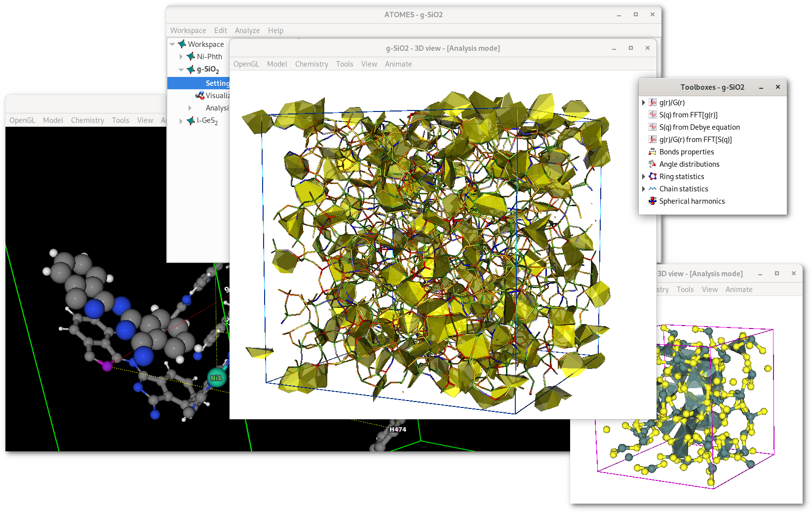The image size is (812, 513).
Task: Collapse the g-SiO2 project tree node
Action: [181, 70]
